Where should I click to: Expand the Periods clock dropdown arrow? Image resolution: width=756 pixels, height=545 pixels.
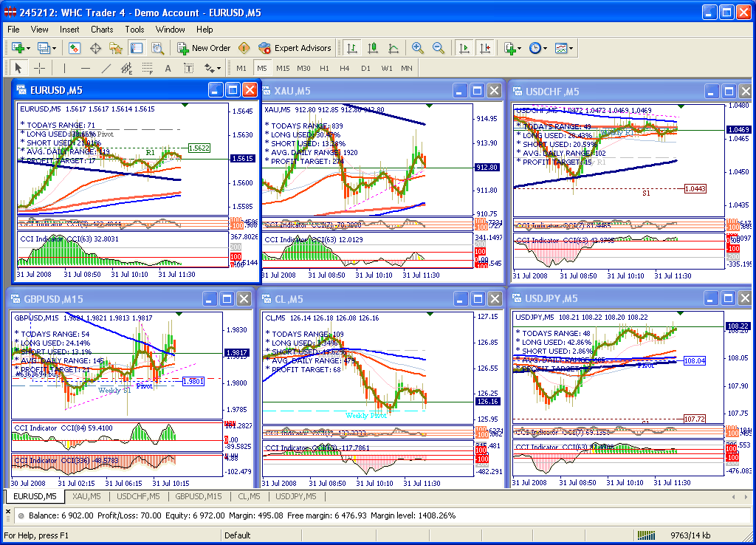pyautogui.click(x=546, y=48)
